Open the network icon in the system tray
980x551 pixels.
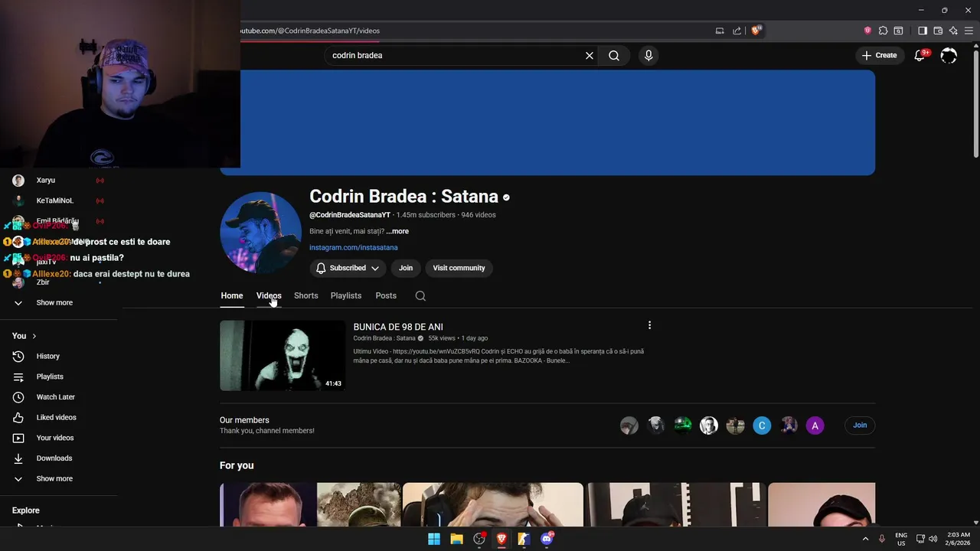[x=920, y=539]
